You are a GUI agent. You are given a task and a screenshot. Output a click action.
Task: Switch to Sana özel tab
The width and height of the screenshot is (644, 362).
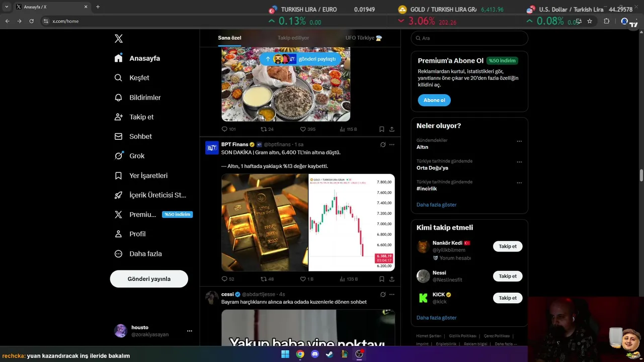(x=229, y=38)
